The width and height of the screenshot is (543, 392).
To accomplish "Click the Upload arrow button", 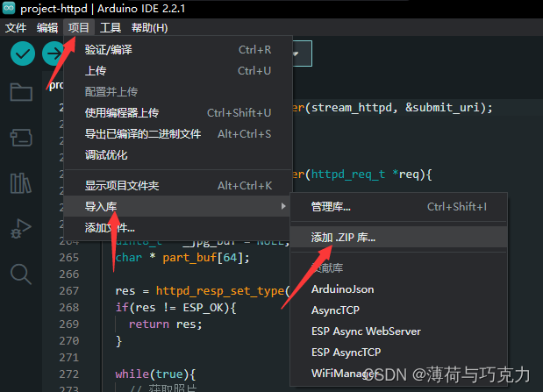I will click(x=53, y=53).
